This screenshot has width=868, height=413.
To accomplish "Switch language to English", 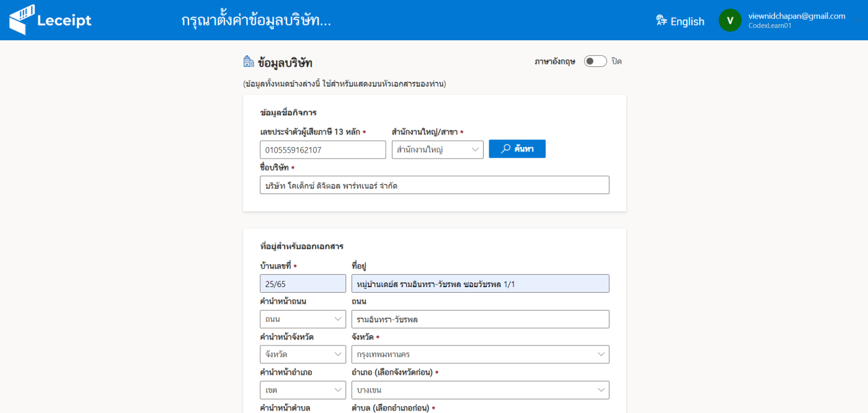I will tap(687, 21).
